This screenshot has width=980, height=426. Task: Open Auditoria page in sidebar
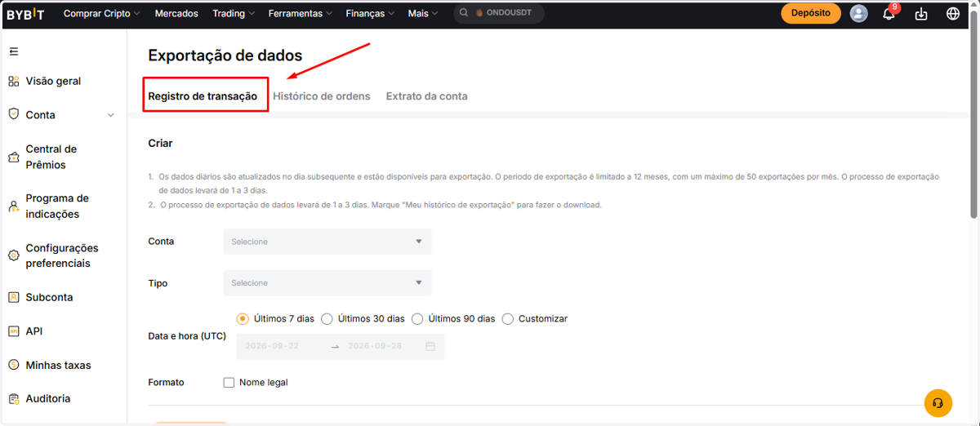48,398
